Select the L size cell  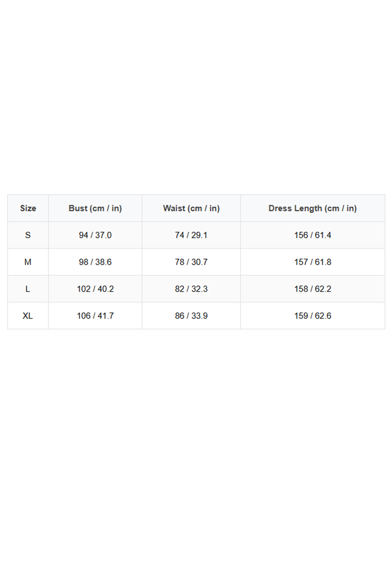(28, 289)
